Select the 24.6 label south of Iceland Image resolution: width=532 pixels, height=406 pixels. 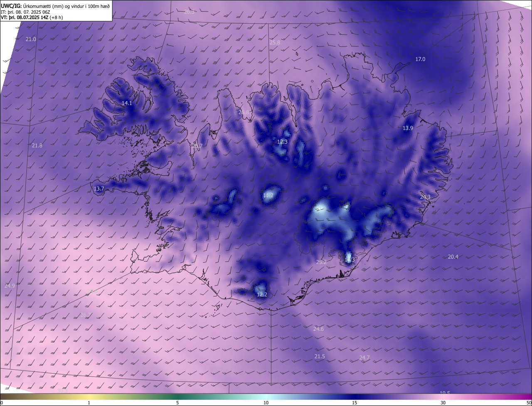pyautogui.click(x=318, y=329)
